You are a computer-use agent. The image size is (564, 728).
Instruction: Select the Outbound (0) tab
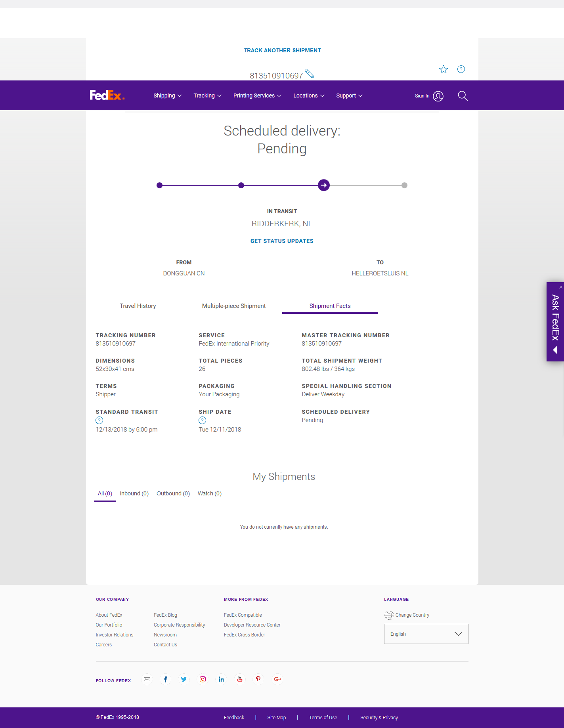(x=173, y=493)
